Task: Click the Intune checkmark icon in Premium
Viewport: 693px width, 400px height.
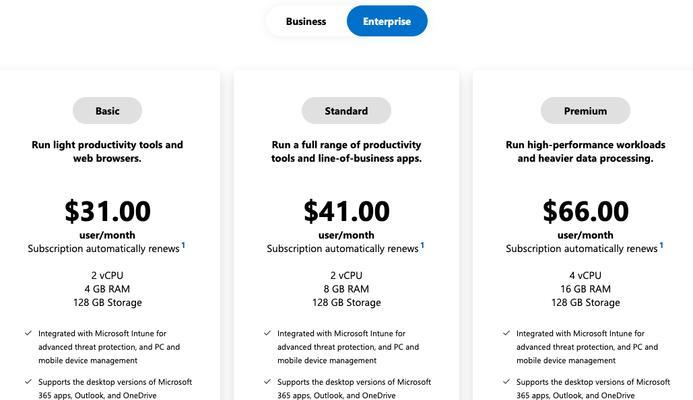Action: click(506, 333)
